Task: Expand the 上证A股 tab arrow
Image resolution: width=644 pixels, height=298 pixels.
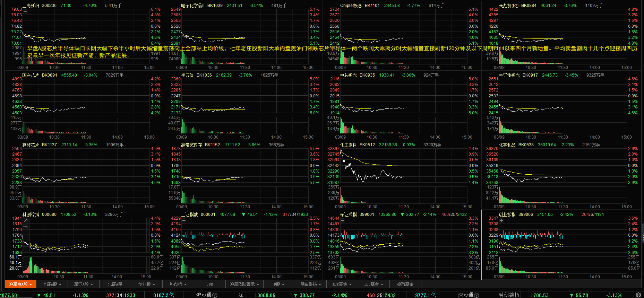Action: (x=60, y=284)
